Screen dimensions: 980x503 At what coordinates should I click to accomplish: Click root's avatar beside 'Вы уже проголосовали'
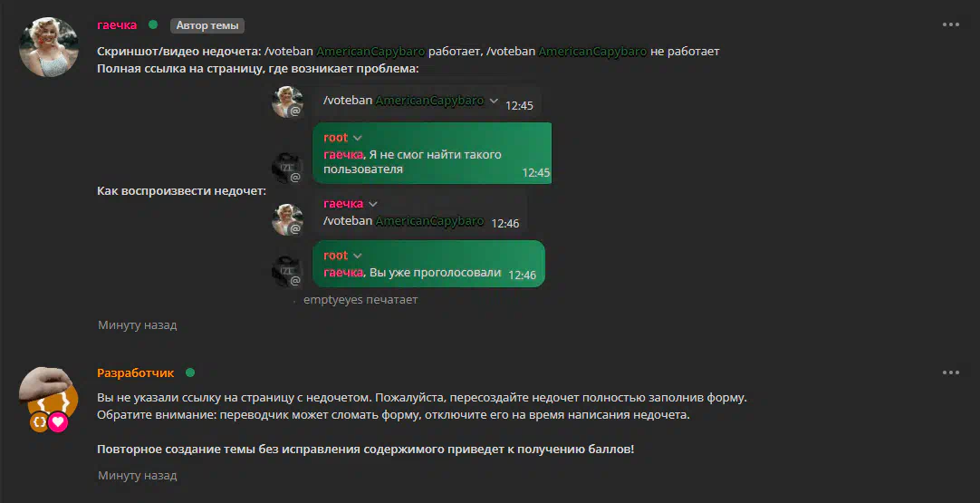pyautogui.click(x=287, y=271)
